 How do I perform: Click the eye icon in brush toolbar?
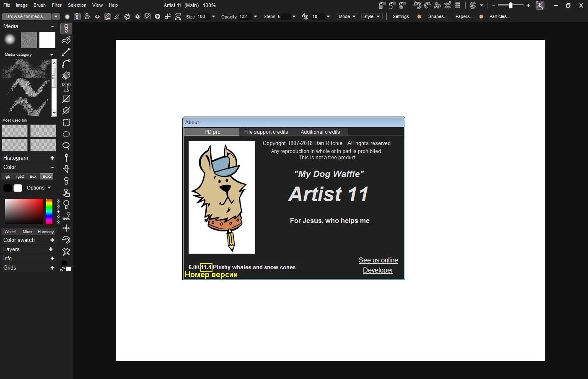[x=97, y=17]
